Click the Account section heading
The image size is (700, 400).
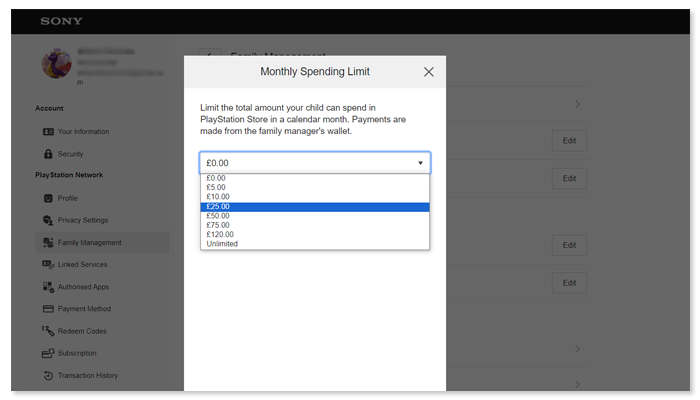[49, 108]
